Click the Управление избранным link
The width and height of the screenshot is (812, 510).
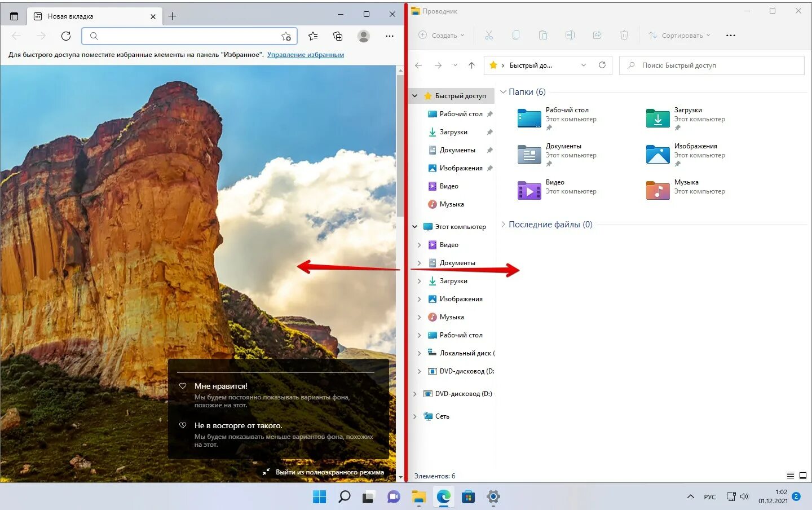[x=306, y=55]
